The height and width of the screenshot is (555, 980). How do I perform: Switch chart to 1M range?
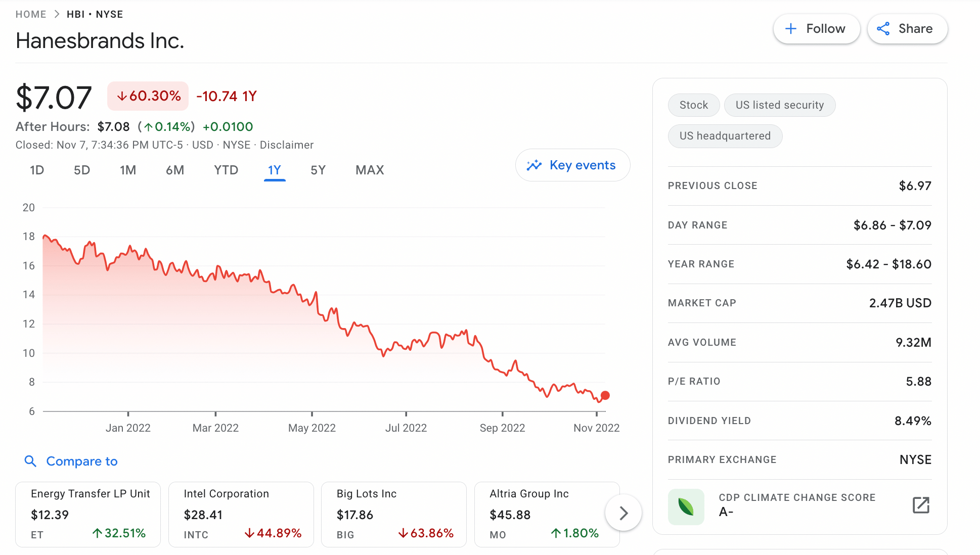pyautogui.click(x=128, y=170)
